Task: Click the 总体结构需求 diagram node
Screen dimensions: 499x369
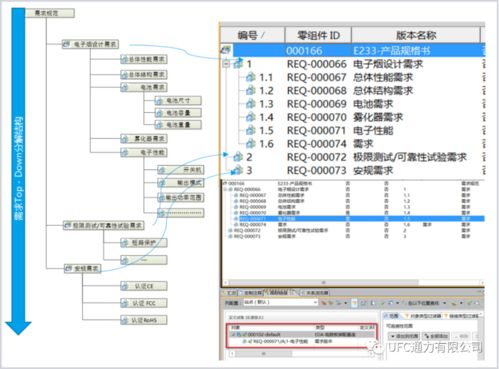Action: coord(144,74)
